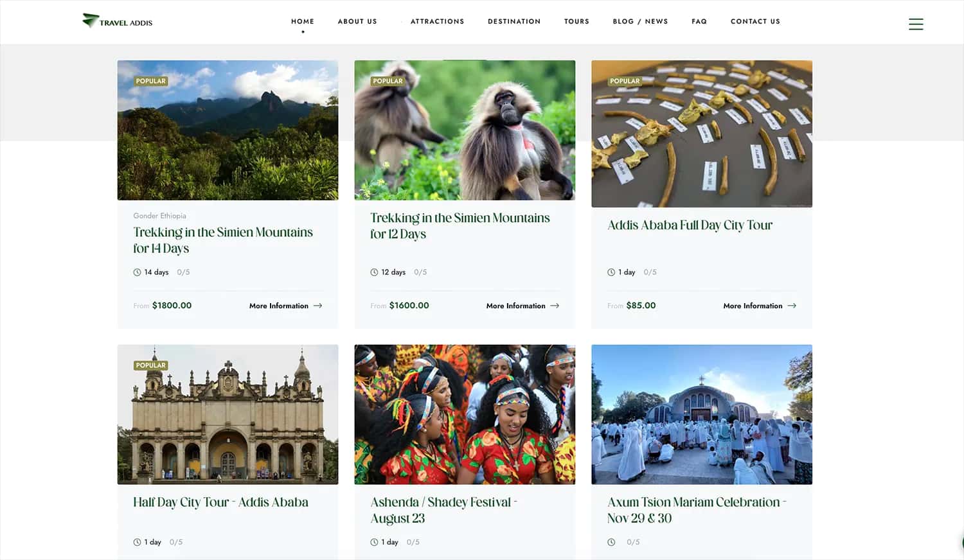Open the Axum church crowd photo
The image size is (964, 560).
pyautogui.click(x=702, y=414)
